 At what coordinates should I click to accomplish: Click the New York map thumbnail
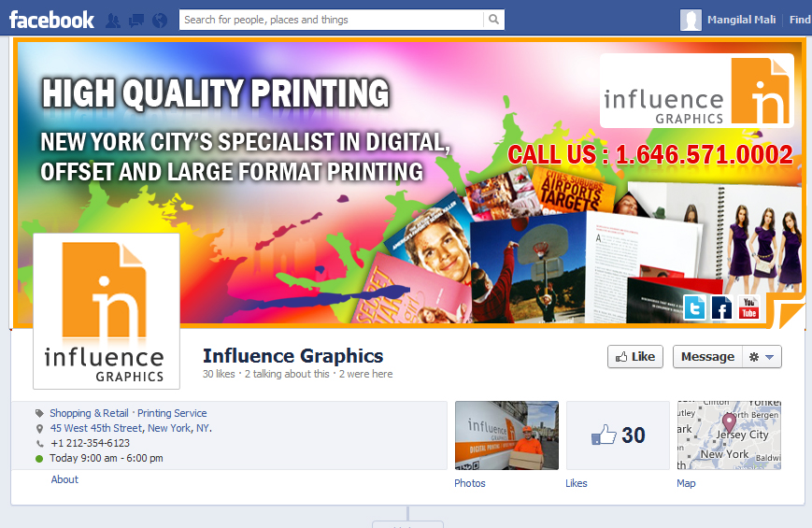(x=729, y=435)
